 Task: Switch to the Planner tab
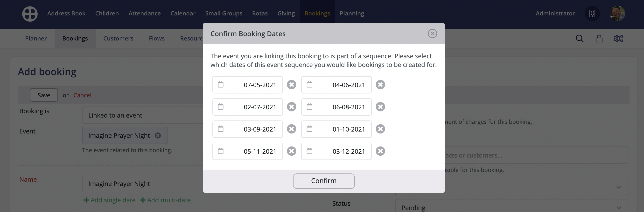click(x=36, y=38)
